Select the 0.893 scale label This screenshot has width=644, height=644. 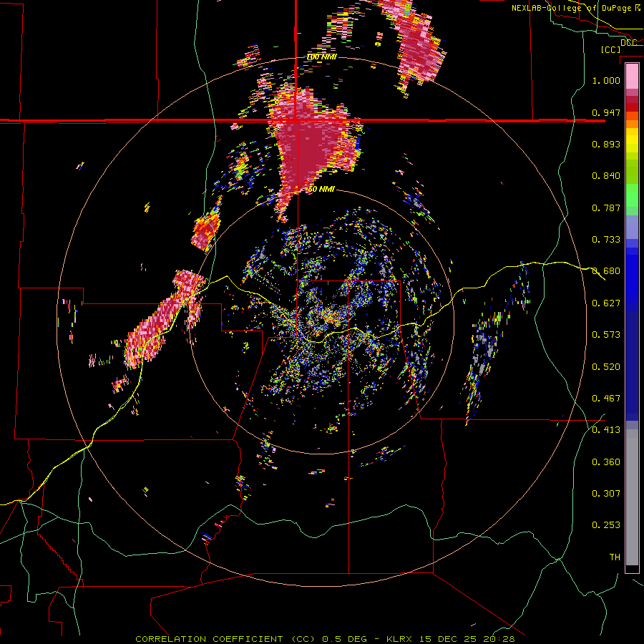tap(606, 144)
